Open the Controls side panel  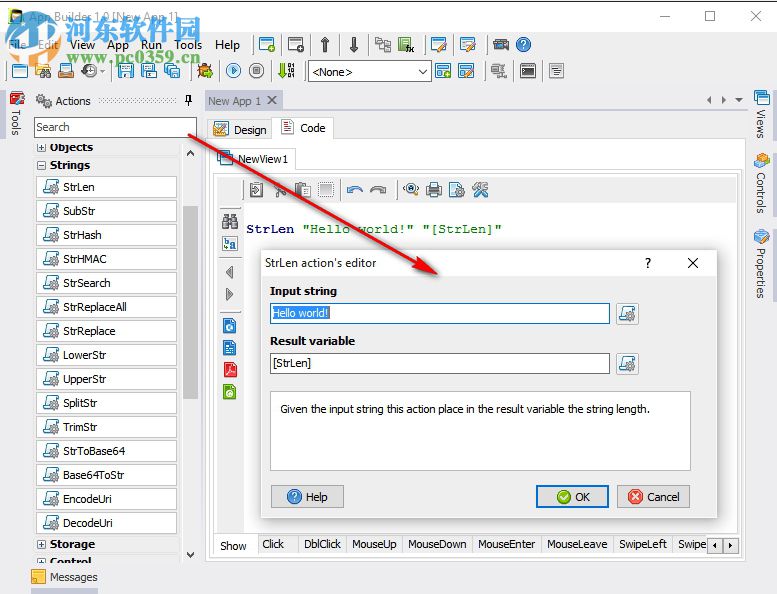tap(761, 184)
